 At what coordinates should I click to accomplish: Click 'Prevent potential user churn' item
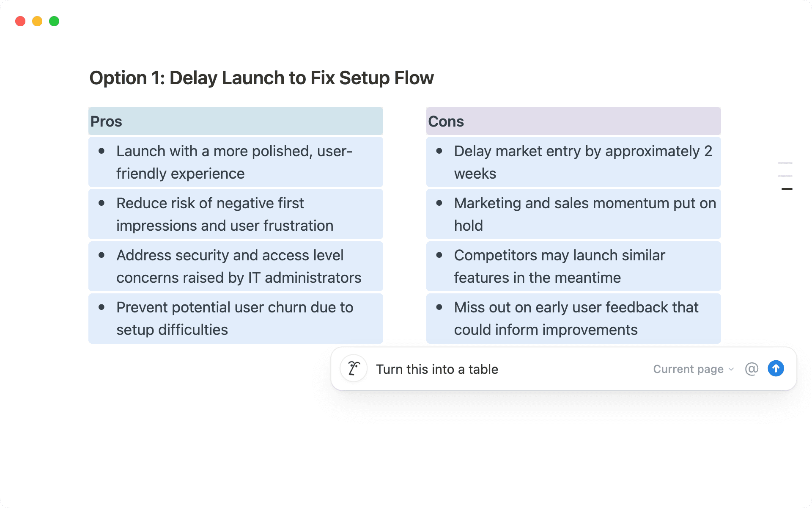coord(234,318)
